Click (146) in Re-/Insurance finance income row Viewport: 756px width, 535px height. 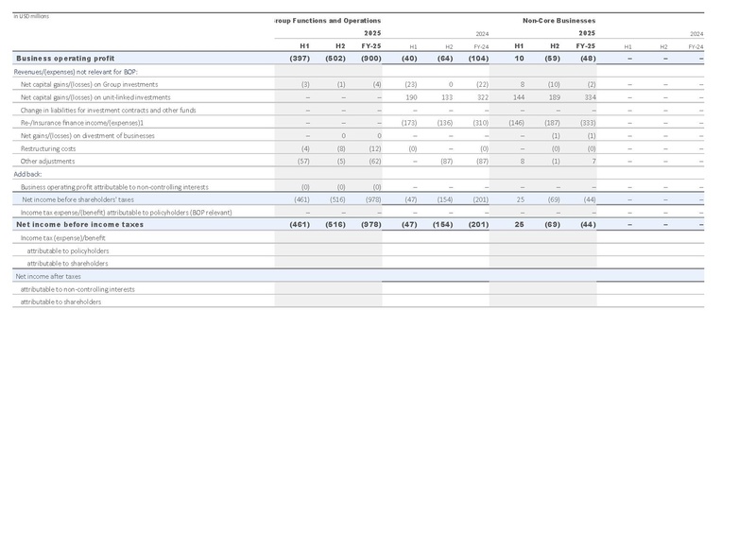516,123
